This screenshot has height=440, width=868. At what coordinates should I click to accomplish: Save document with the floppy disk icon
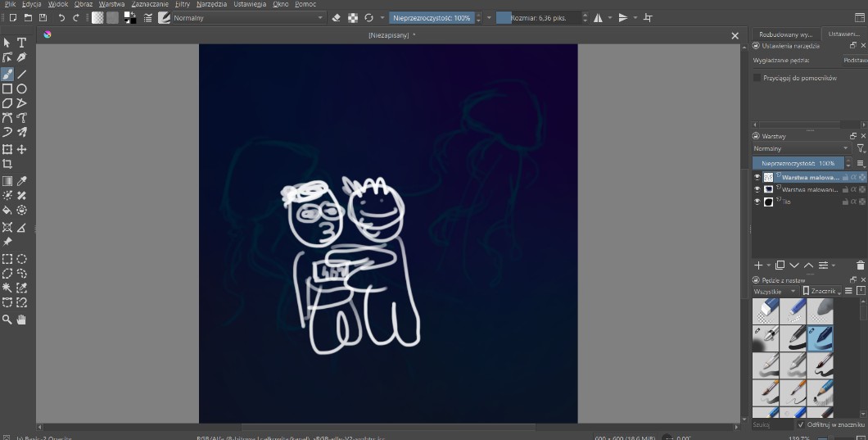coord(43,17)
